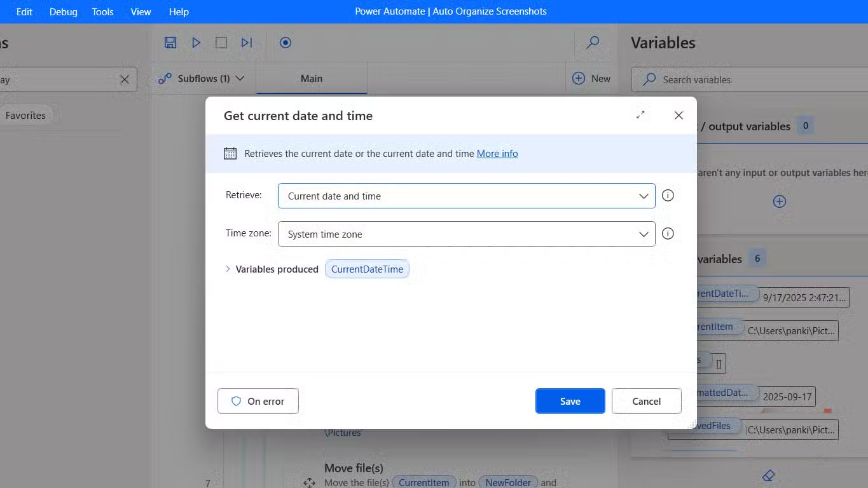Expand the dialog with the resize icon

(x=640, y=115)
